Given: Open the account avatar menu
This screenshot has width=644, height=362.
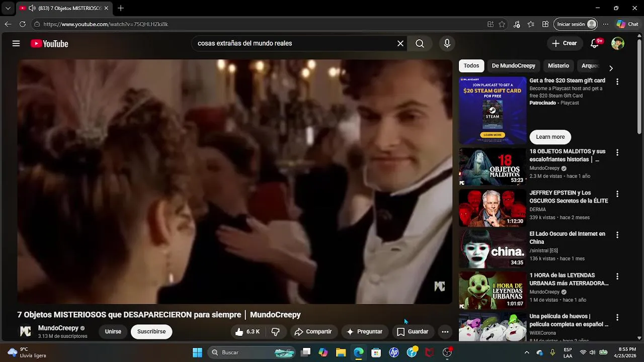Looking at the screenshot, I should tap(618, 43).
